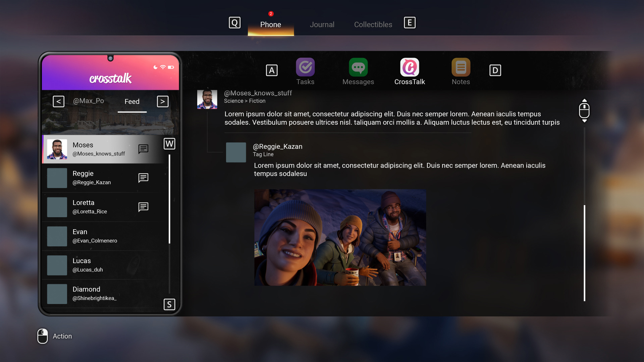Viewport: 644px width, 362px height.
Task: Switch to the Journal tab
Action: click(x=322, y=24)
